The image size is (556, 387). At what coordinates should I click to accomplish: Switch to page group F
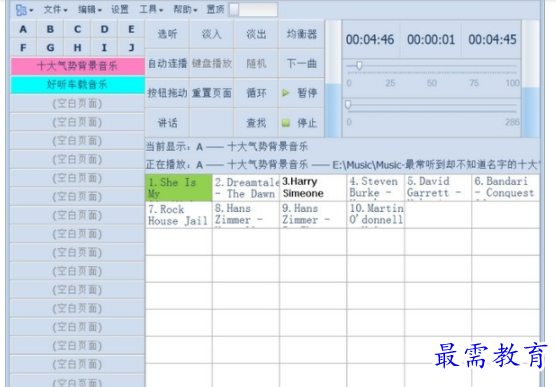[23, 48]
